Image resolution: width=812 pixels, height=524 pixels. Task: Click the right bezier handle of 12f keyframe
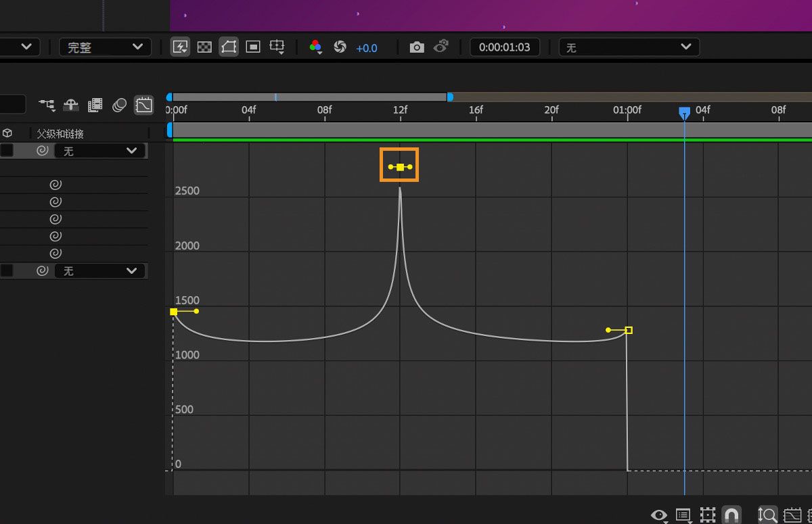click(x=410, y=167)
